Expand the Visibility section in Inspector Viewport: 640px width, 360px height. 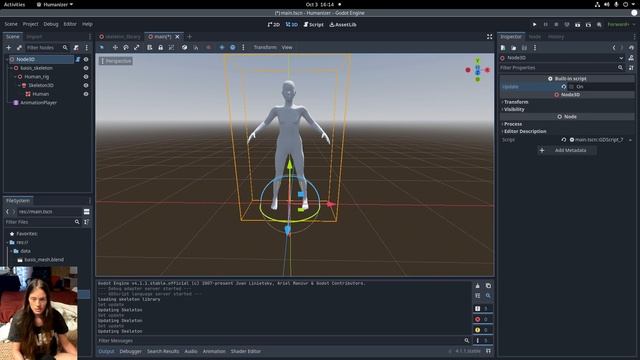[x=513, y=109]
